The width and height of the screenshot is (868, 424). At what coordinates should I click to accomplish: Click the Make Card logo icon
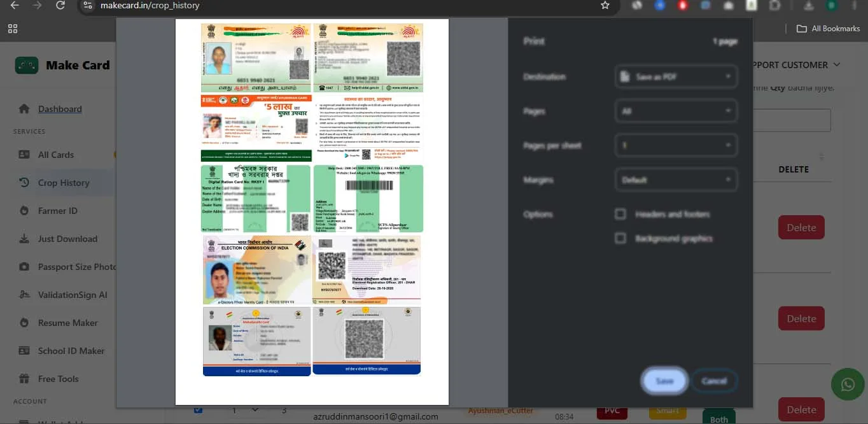pos(27,65)
